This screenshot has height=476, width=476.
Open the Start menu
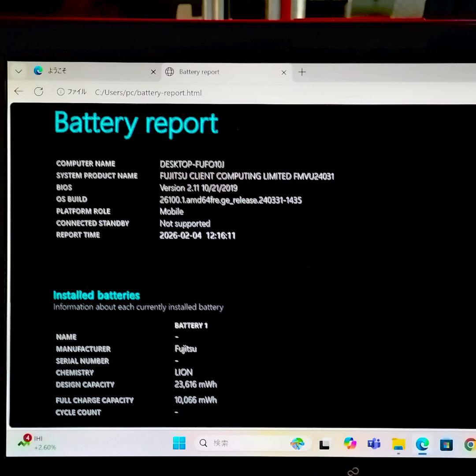[x=179, y=443]
